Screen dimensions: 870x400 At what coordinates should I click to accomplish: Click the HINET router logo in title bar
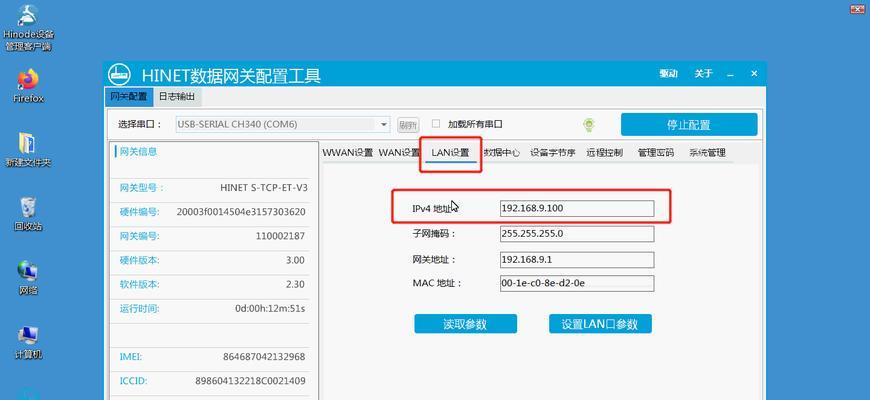point(119,74)
